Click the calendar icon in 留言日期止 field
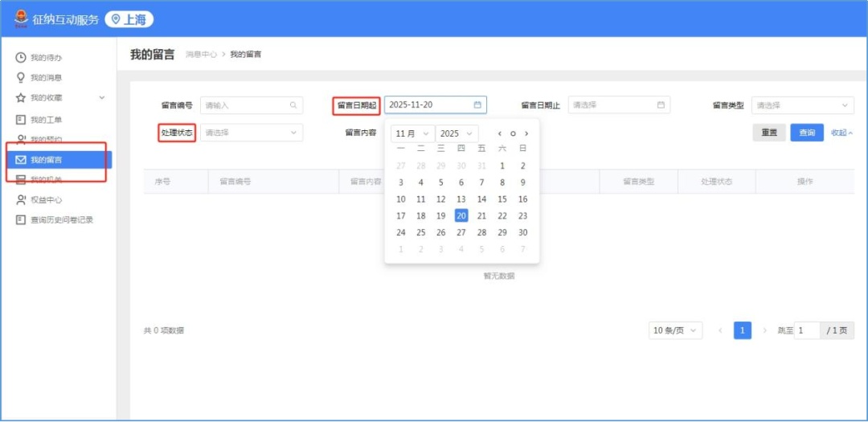868x422 pixels. click(x=661, y=105)
